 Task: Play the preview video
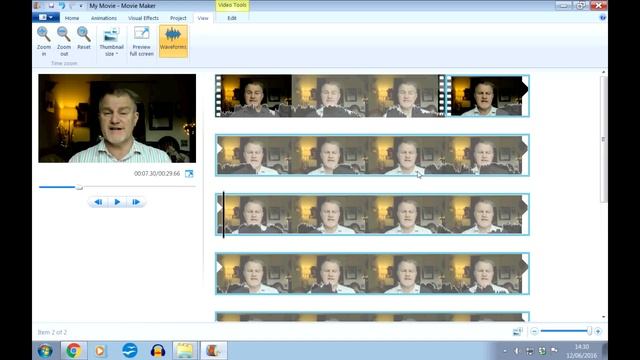click(x=117, y=202)
